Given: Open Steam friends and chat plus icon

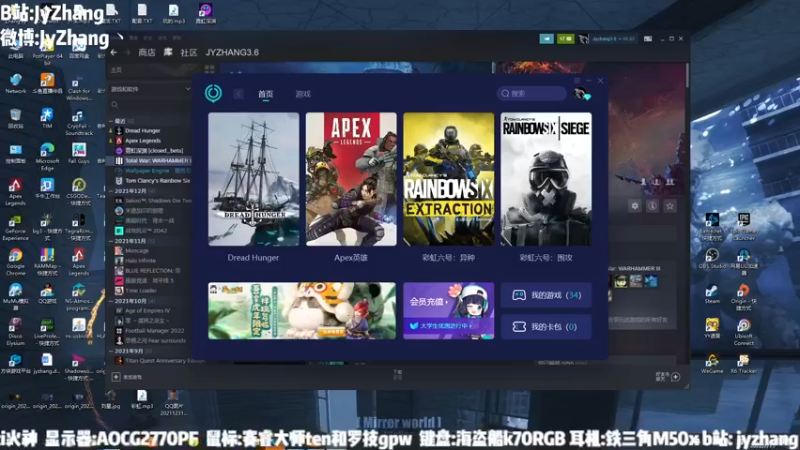Looking at the screenshot, I should pyautogui.click(x=676, y=377).
